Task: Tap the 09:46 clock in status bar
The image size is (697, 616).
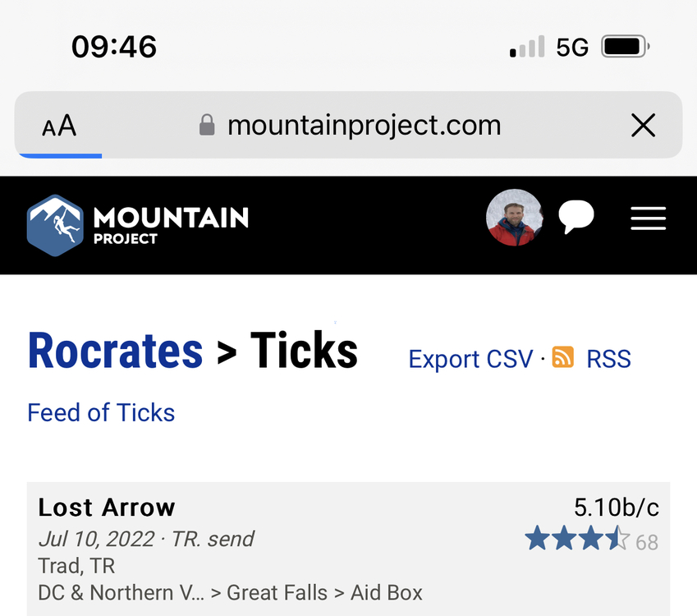Action: point(114,47)
